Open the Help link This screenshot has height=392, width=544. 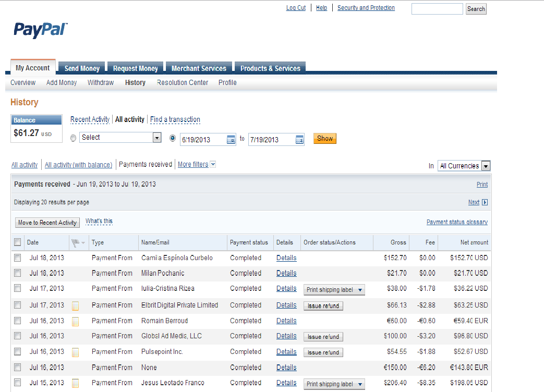(322, 8)
